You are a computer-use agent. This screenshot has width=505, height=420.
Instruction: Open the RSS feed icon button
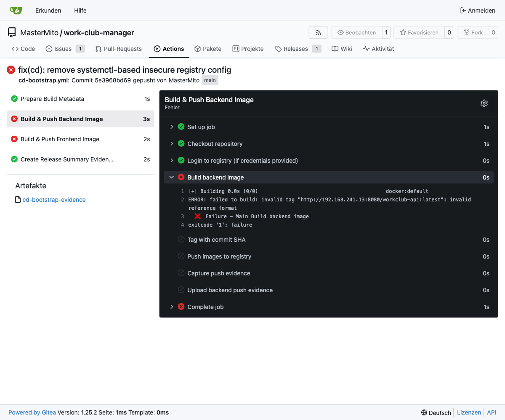point(318,32)
